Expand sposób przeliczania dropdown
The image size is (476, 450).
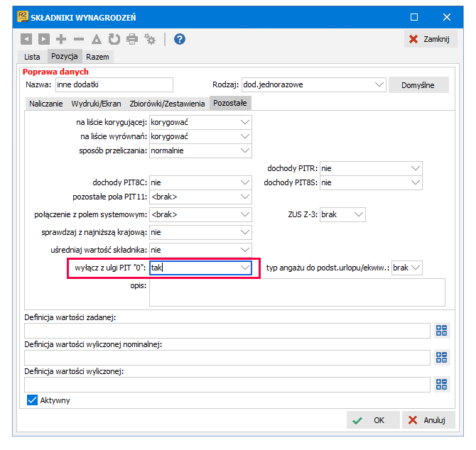click(245, 150)
